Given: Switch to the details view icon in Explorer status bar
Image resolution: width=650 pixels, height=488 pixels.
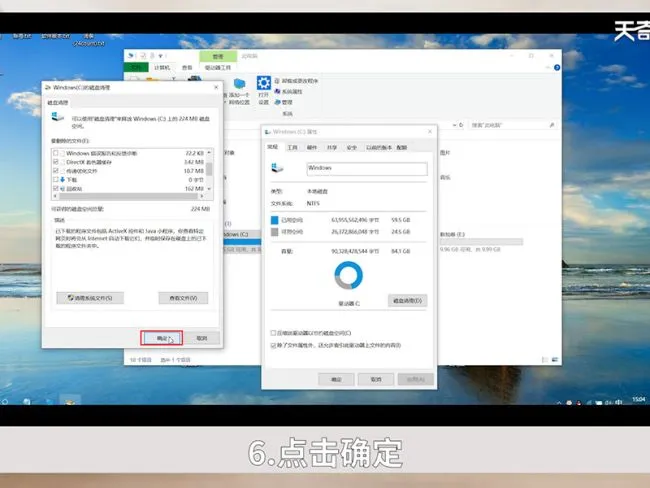Looking at the screenshot, I should coord(545,359).
